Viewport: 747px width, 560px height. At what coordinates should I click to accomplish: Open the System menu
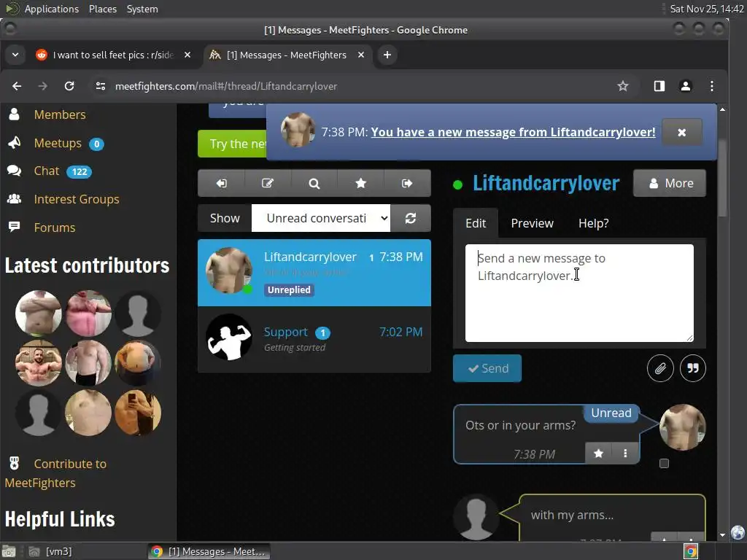[x=142, y=9]
